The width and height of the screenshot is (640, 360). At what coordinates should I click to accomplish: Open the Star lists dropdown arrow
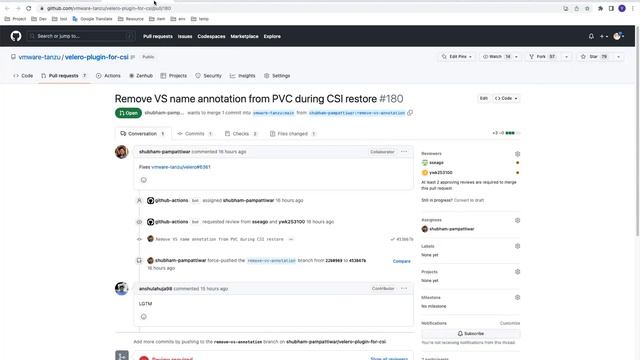(x=618, y=57)
